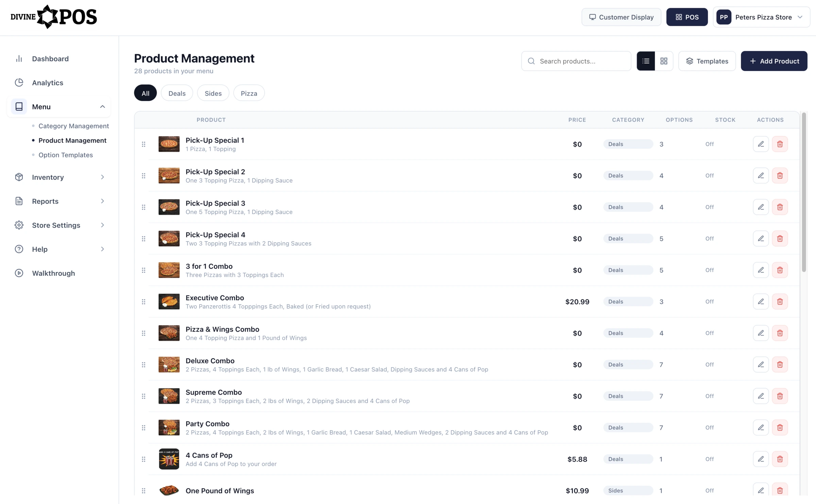Delete the Pick-Up Special 1 product
816x504 pixels.
[x=780, y=144]
